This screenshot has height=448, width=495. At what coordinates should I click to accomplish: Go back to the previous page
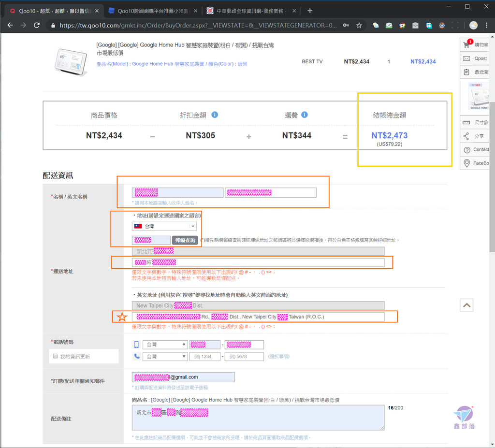coord(10,25)
